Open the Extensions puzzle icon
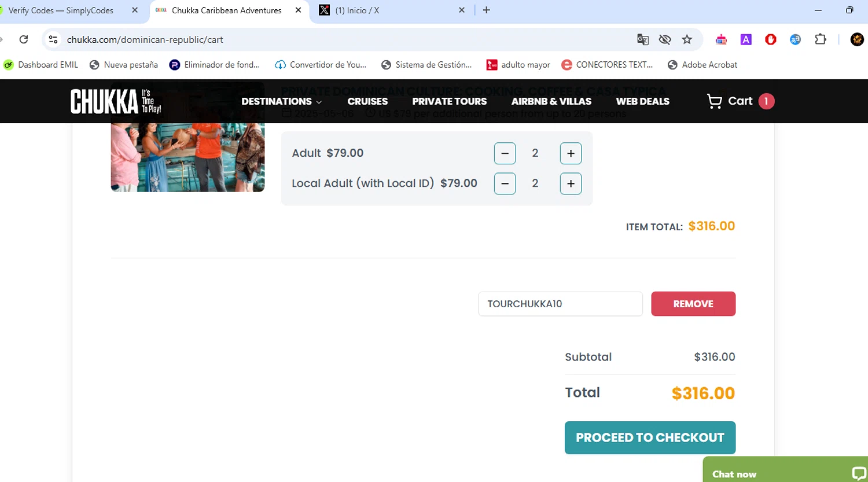The width and height of the screenshot is (868, 482). click(x=821, y=39)
